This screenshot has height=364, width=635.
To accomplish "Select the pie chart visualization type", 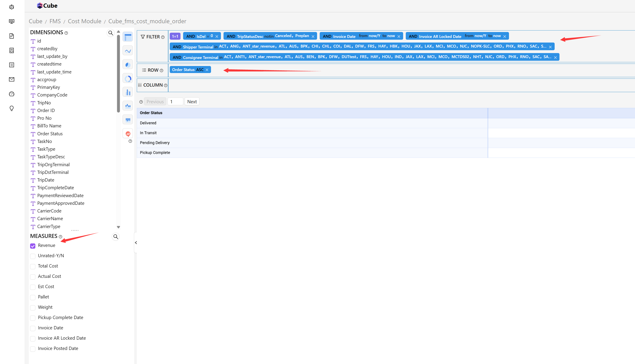I will click(x=128, y=64).
